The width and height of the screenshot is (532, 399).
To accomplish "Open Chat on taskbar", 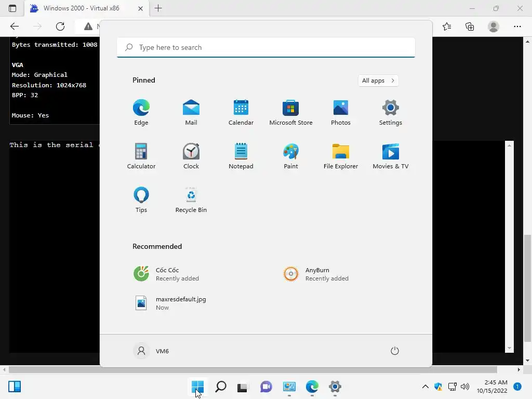I will [267, 387].
